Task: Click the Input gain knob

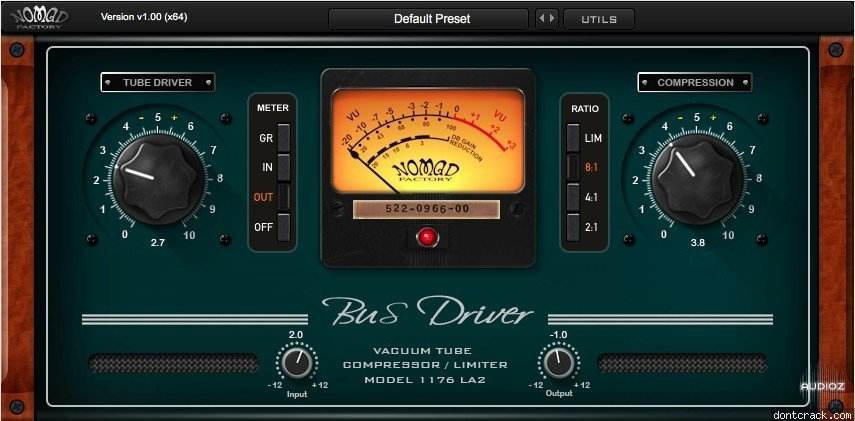Action: coord(297,363)
